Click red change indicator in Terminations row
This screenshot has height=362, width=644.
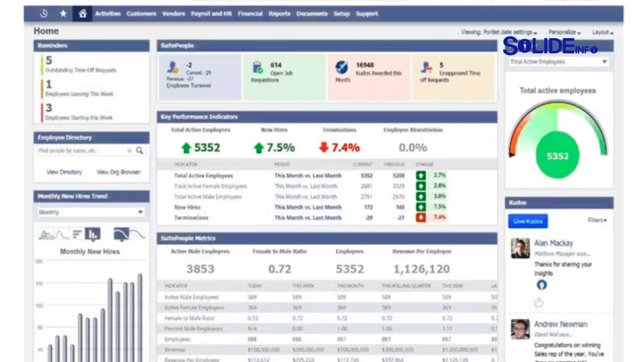coord(421,218)
